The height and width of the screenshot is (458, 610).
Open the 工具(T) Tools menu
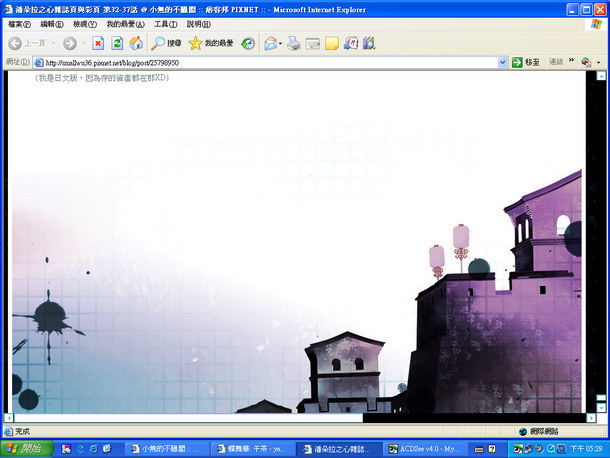coord(165,25)
